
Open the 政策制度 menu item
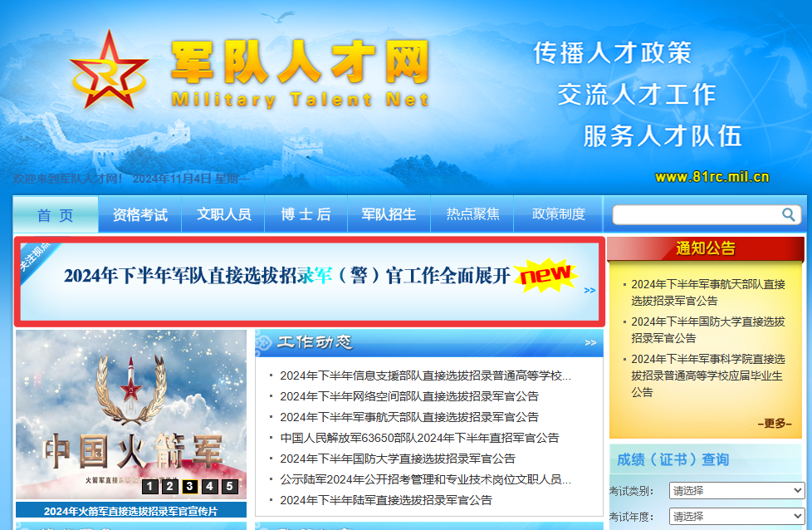558,214
